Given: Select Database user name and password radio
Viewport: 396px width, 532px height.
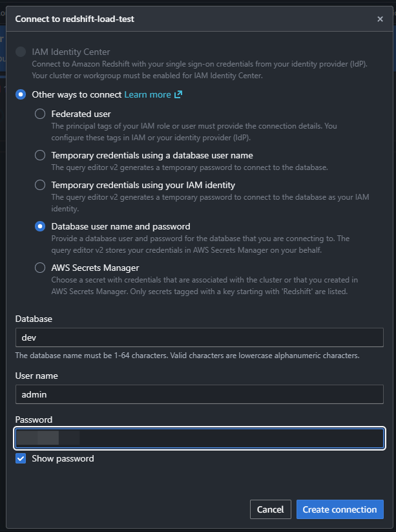Looking at the screenshot, I should (x=40, y=226).
